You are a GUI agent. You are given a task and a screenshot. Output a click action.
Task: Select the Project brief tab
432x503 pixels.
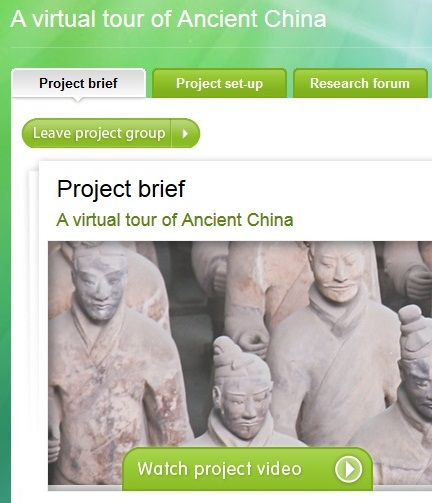(78, 83)
